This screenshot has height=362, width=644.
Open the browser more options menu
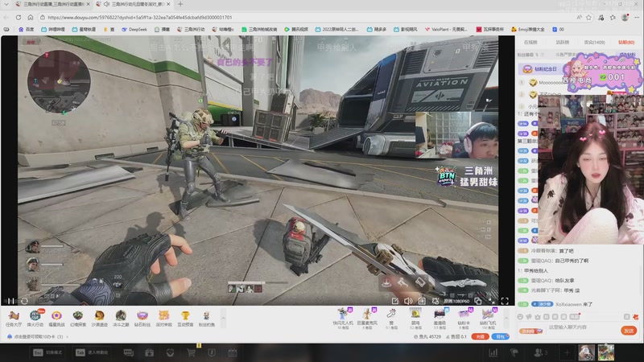pos(637,17)
